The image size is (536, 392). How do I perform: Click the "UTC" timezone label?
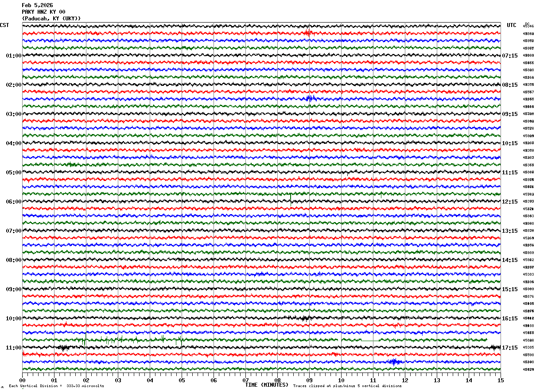pyautogui.click(x=512, y=25)
